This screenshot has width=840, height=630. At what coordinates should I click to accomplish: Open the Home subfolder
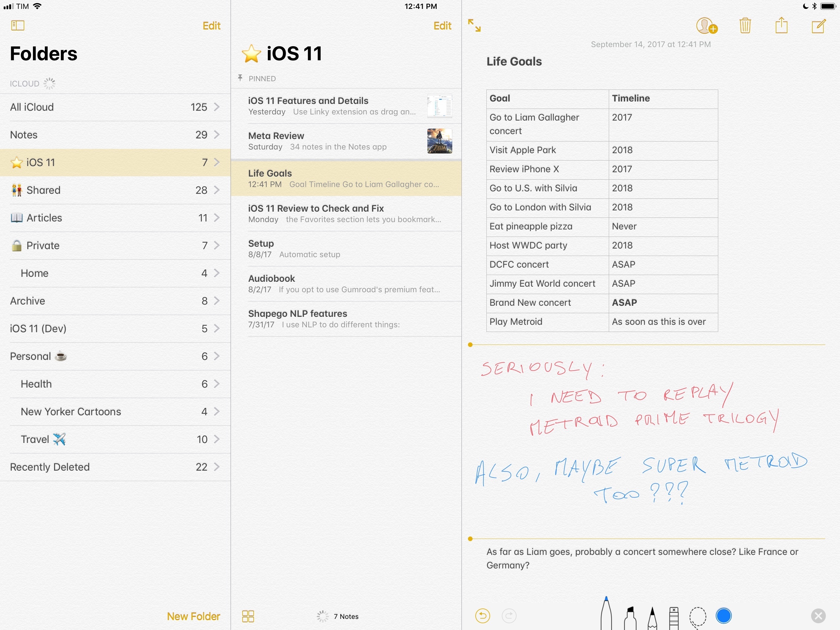point(115,273)
